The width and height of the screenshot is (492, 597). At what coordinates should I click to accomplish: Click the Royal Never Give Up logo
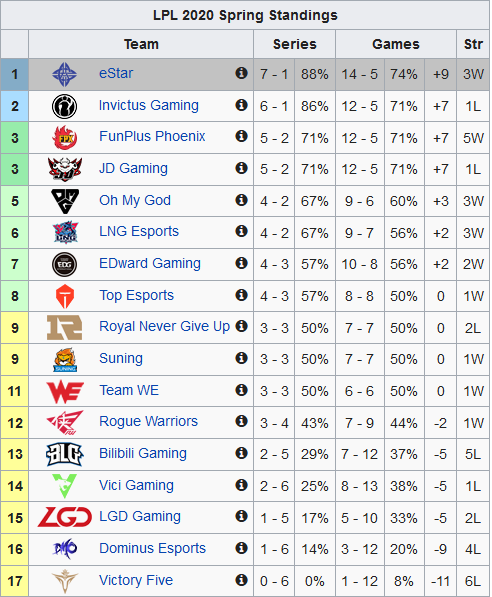[x=64, y=327]
